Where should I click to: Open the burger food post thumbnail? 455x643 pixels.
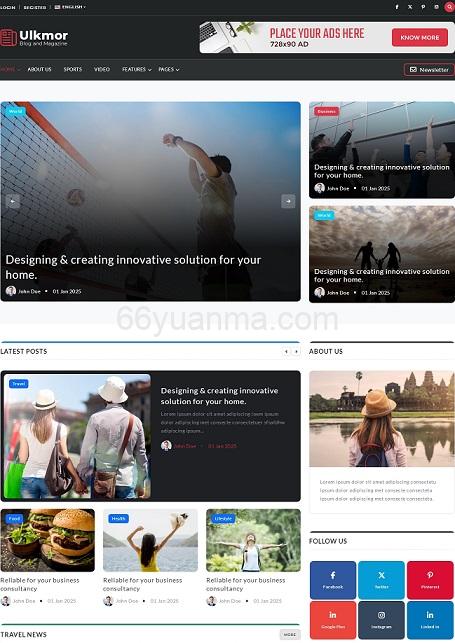pyautogui.click(x=48, y=540)
